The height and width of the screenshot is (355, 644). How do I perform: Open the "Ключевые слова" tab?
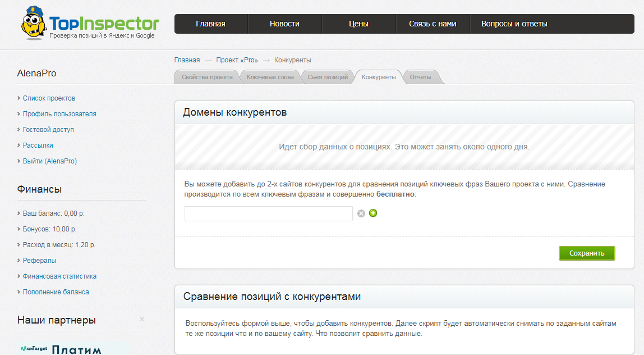pyautogui.click(x=270, y=76)
